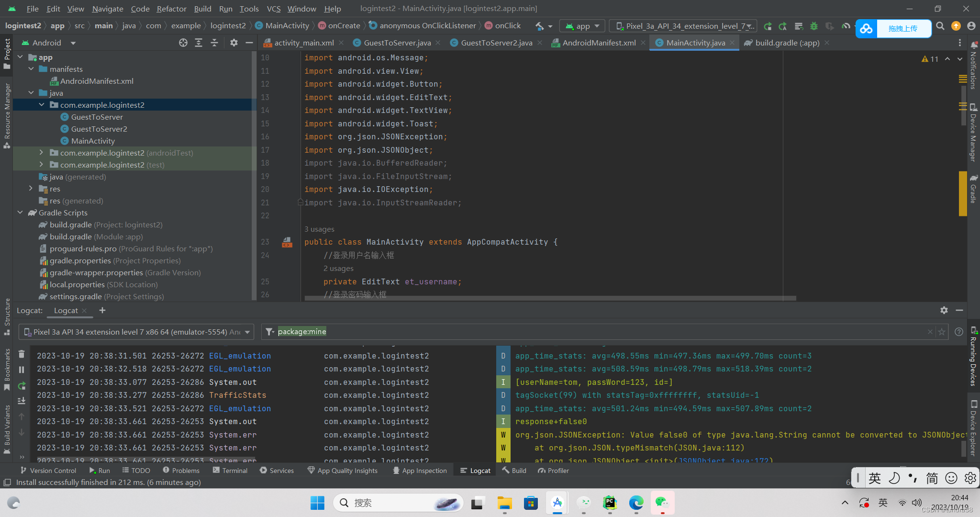The width and height of the screenshot is (980, 517).
Task: Open the account avatar icon
Action: (971, 26)
